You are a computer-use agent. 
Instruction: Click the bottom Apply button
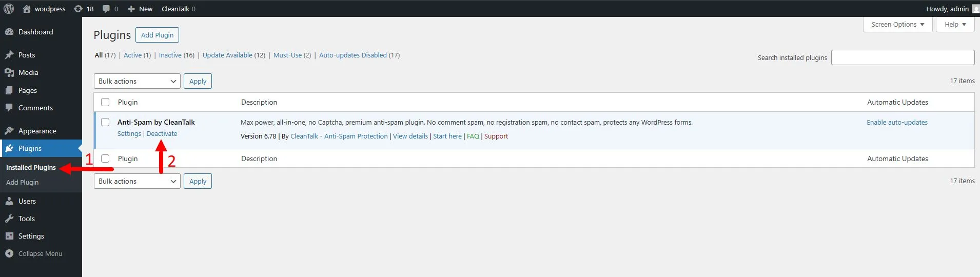[x=198, y=181]
